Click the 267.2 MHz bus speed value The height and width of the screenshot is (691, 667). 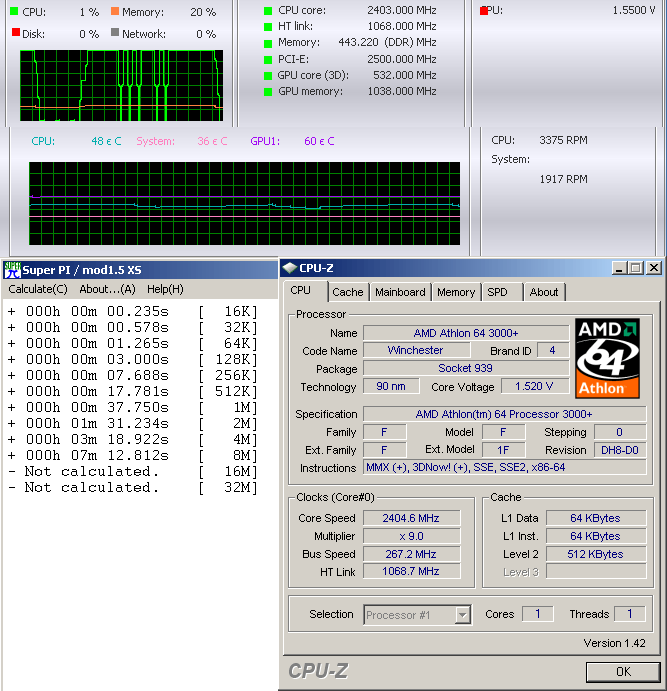411,554
